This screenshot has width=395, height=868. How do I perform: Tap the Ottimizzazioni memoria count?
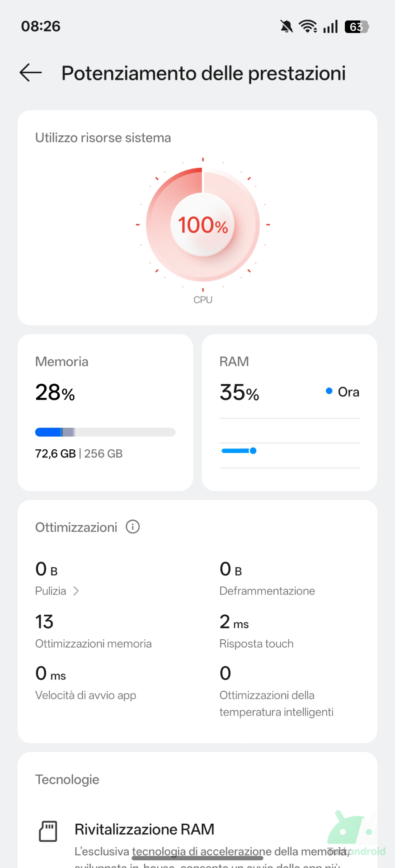[44, 622]
